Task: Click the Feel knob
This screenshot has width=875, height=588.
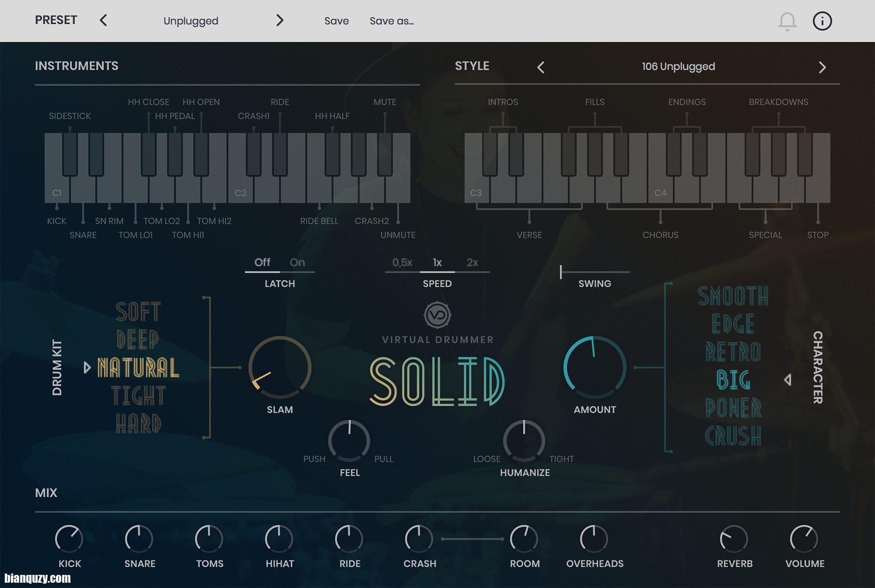Action: (349, 441)
